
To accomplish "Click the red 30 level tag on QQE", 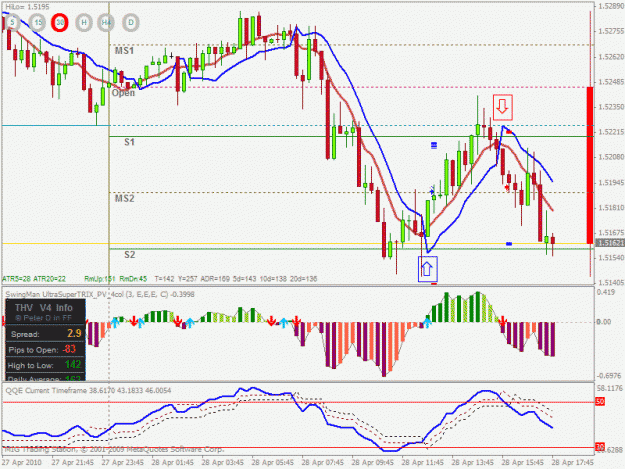I will pyautogui.click(x=599, y=447).
